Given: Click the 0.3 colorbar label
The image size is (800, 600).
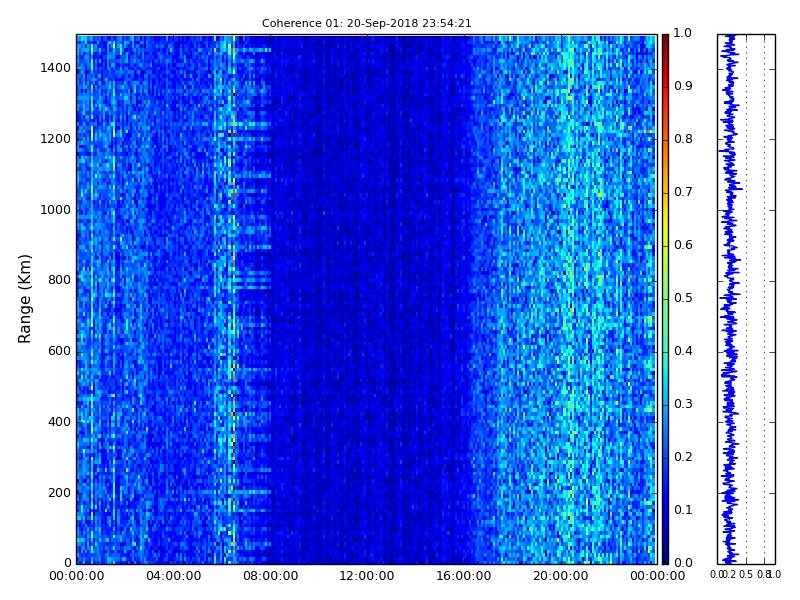Looking at the screenshot, I should coord(683,404).
